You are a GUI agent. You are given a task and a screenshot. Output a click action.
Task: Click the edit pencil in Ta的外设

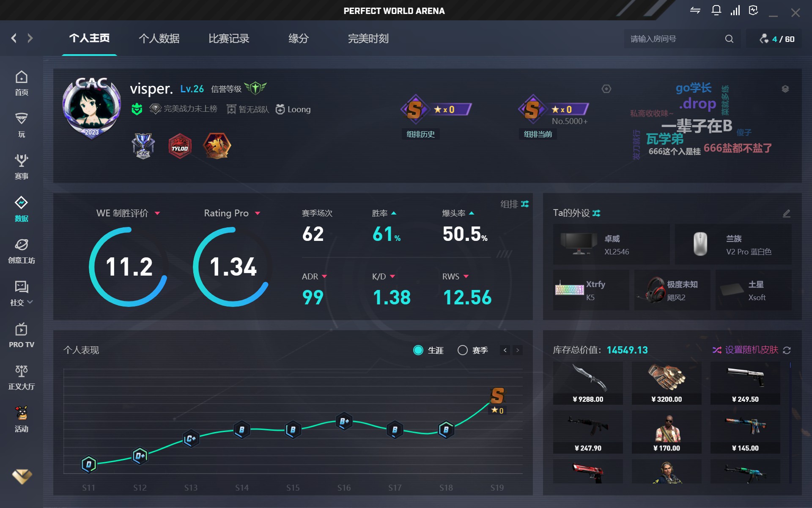coord(786,213)
